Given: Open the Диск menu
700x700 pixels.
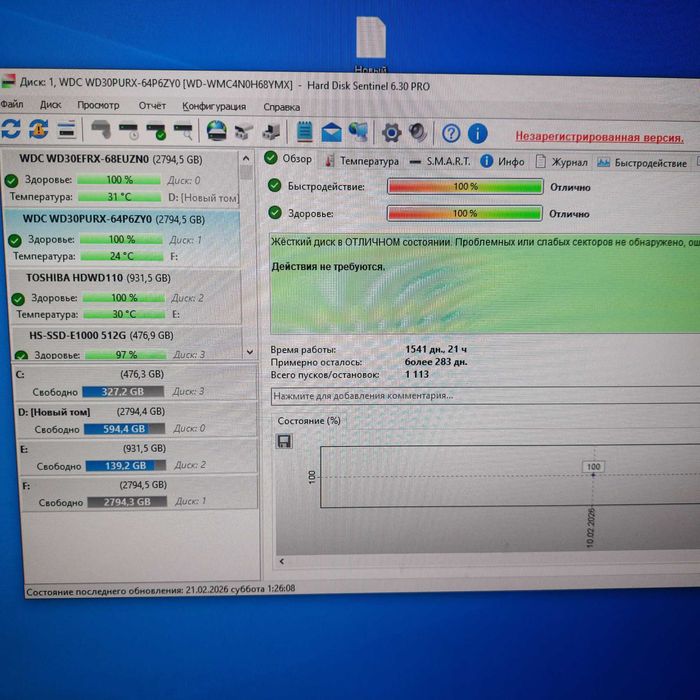Looking at the screenshot, I should click(50, 104).
